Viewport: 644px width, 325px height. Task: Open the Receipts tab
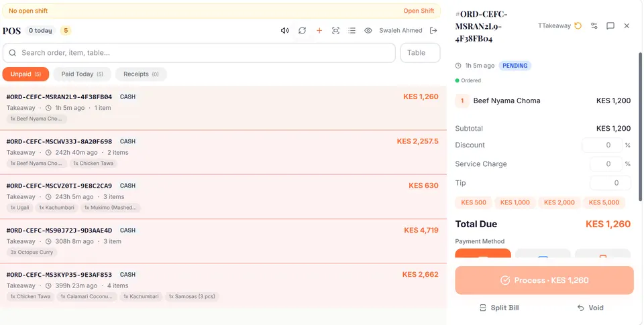pos(141,74)
